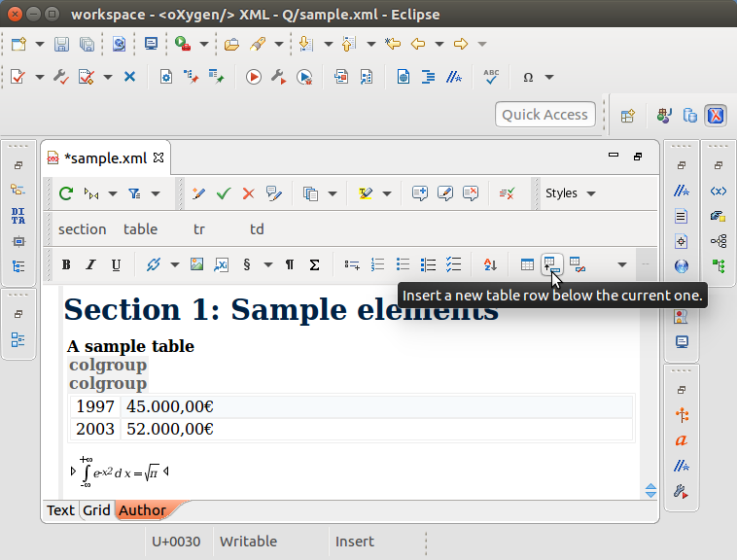The image size is (737, 560).
Task: Switch to the Text editor tab
Action: tap(60, 510)
